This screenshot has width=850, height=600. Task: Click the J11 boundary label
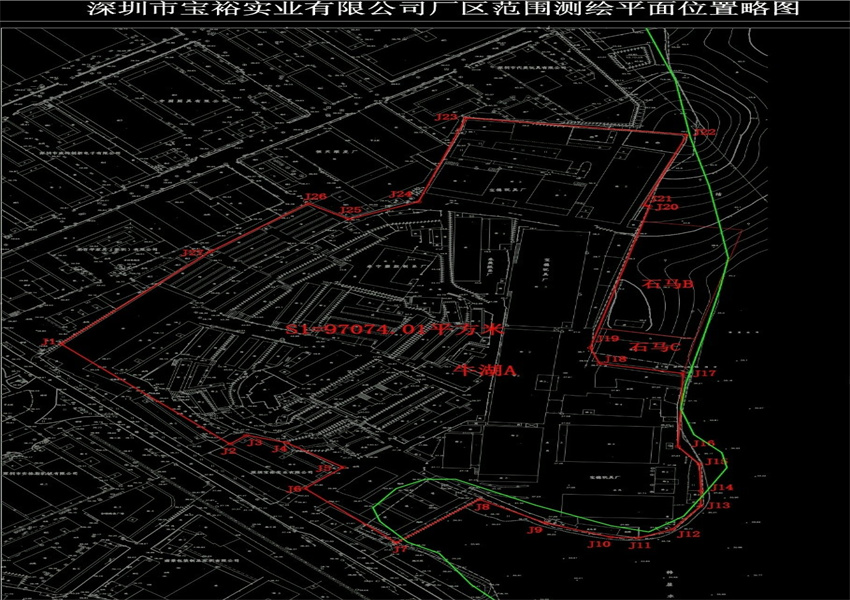point(640,545)
